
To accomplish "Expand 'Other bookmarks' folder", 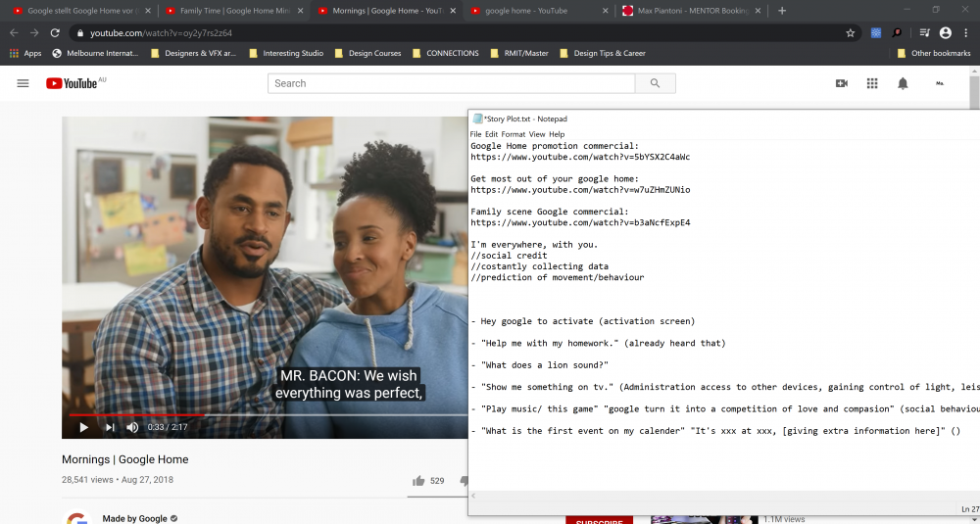I will 934,53.
